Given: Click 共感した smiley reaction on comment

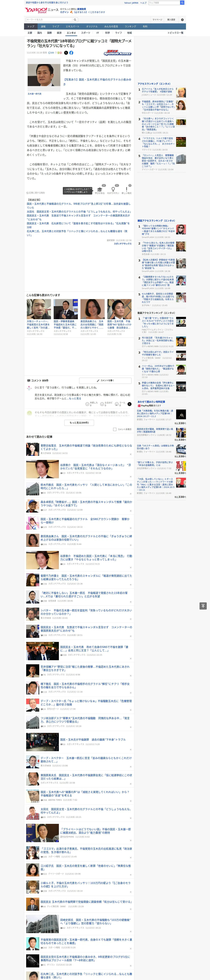Looking at the screenshot, I should [x=87, y=404].
